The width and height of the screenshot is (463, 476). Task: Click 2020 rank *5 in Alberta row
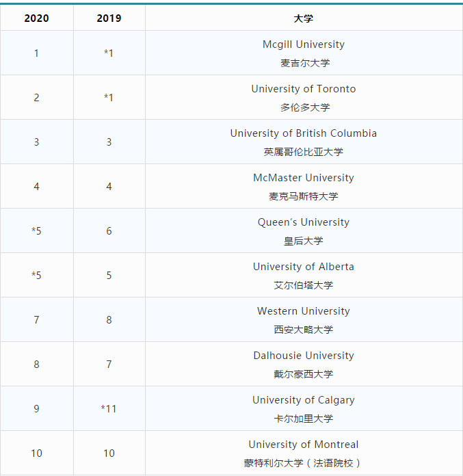pyautogui.click(x=36, y=276)
